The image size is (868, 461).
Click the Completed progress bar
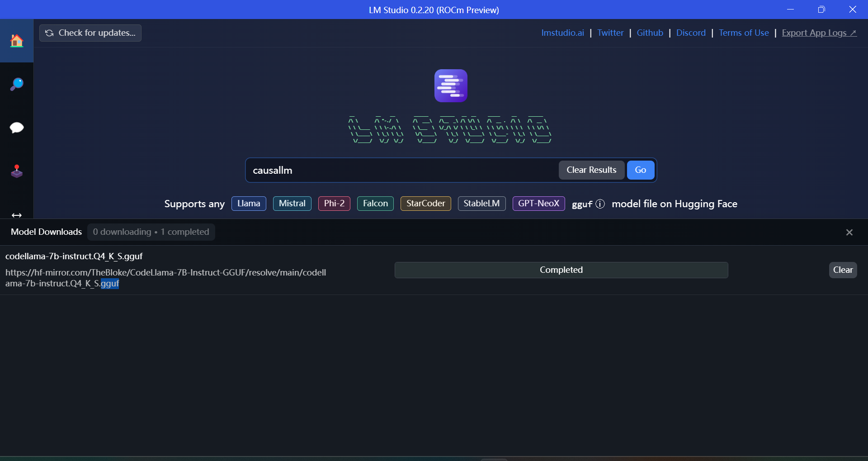(561, 270)
